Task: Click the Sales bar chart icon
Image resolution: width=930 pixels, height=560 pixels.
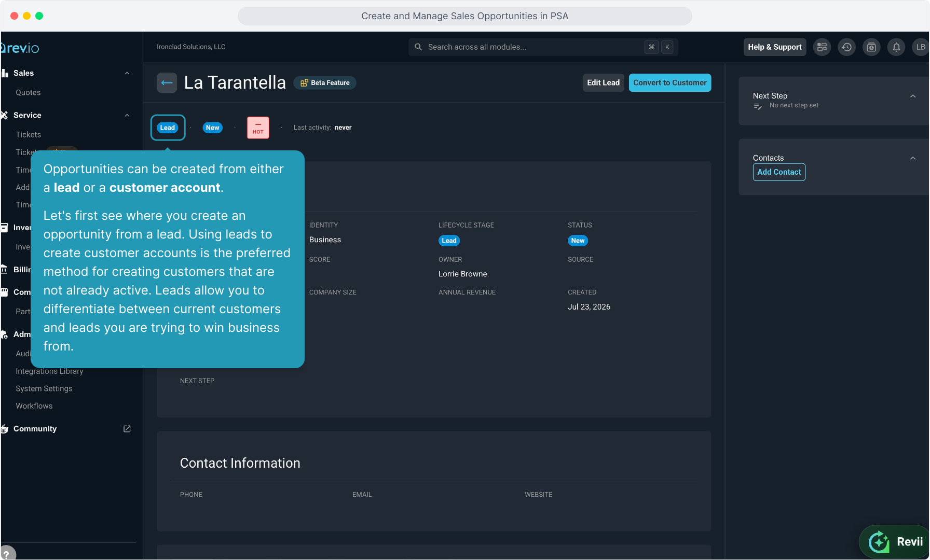Action: [x=5, y=73]
